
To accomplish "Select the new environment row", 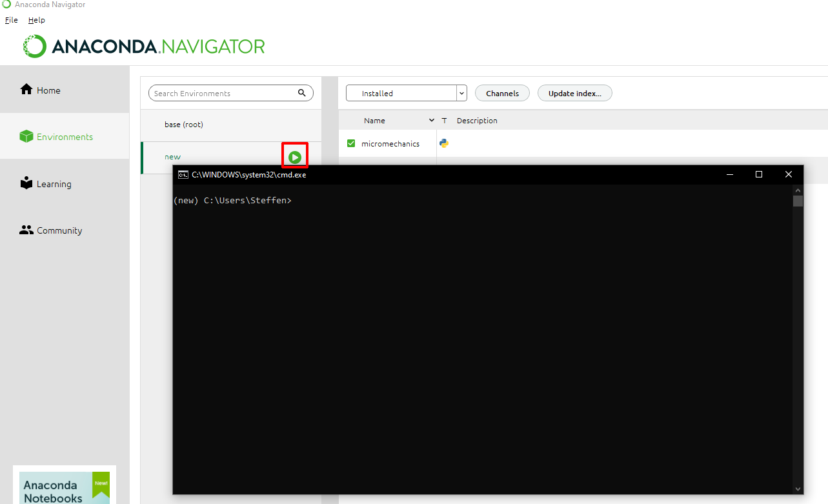I will pyautogui.click(x=231, y=157).
